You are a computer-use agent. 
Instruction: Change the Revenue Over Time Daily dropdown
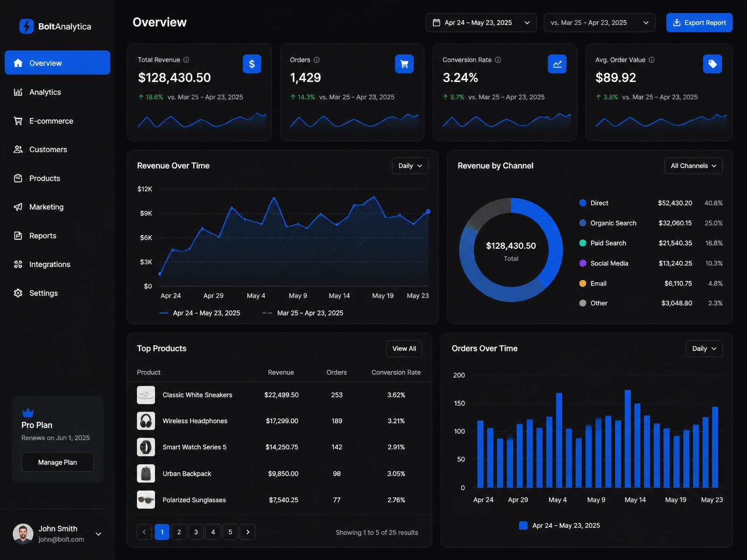coord(410,166)
